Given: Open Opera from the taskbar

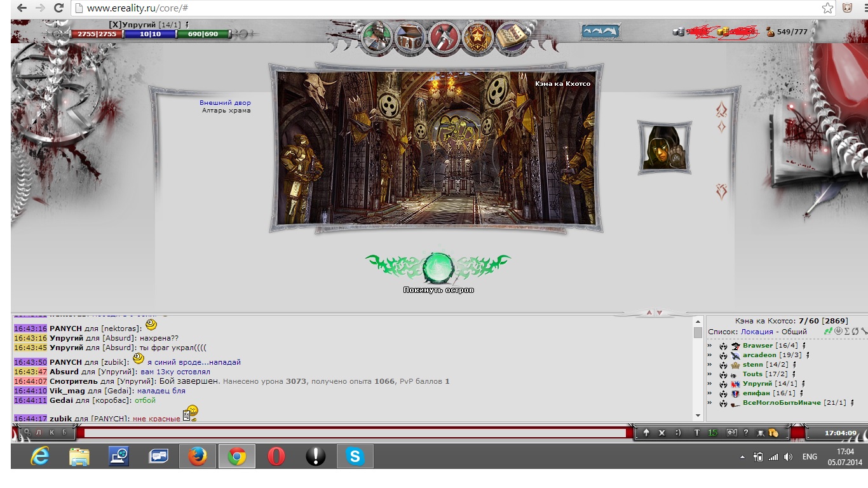Looking at the screenshot, I should tap(276, 456).
